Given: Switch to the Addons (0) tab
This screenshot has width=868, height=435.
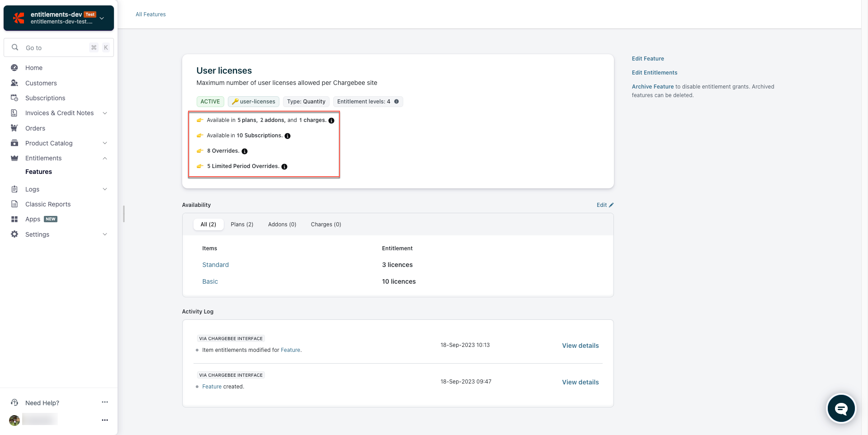Looking at the screenshot, I should pos(282,225).
